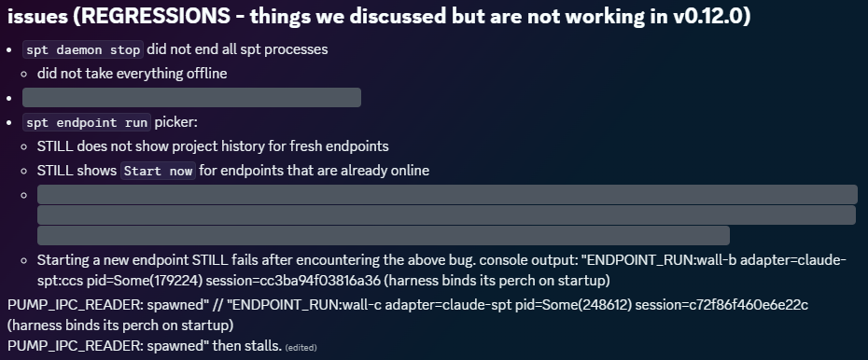Viewport: 868px width, 360px height.
Task: Click the 'spt endpoint run' inline code
Action: tap(87, 123)
